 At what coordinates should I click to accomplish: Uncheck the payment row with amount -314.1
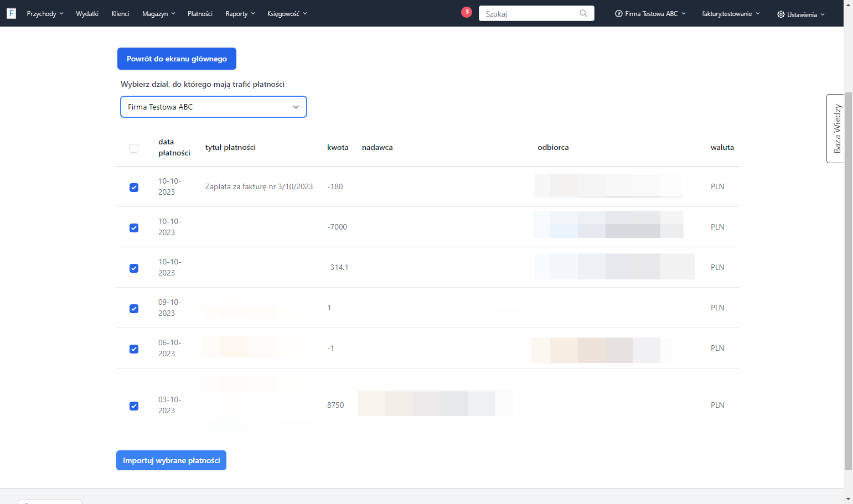134,268
